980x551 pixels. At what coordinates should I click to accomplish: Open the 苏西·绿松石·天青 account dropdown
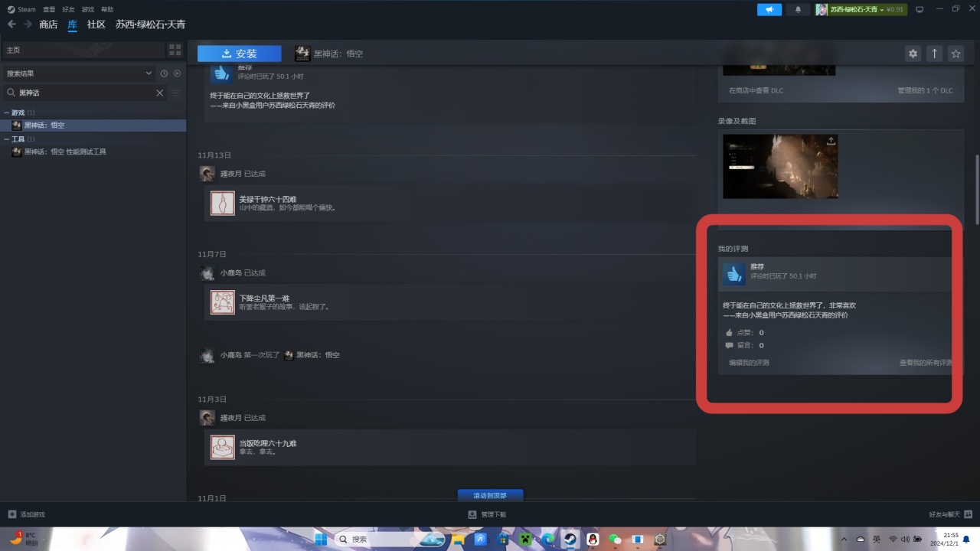[860, 9]
